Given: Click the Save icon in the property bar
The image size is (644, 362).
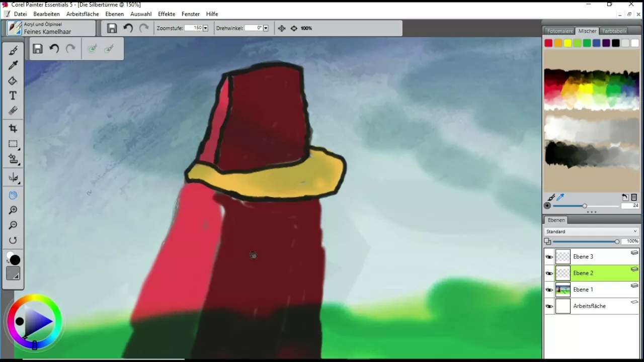Looking at the screenshot, I should pyautogui.click(x=112, y=28).
